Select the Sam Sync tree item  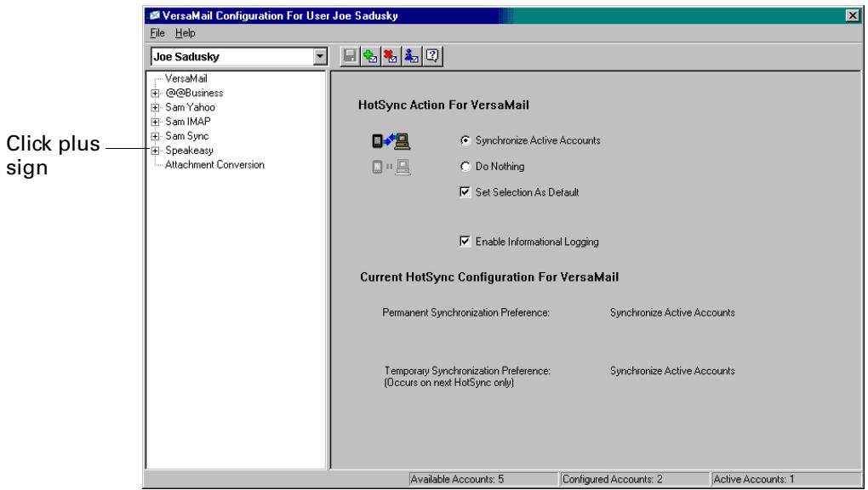click(x=187, y=136)
